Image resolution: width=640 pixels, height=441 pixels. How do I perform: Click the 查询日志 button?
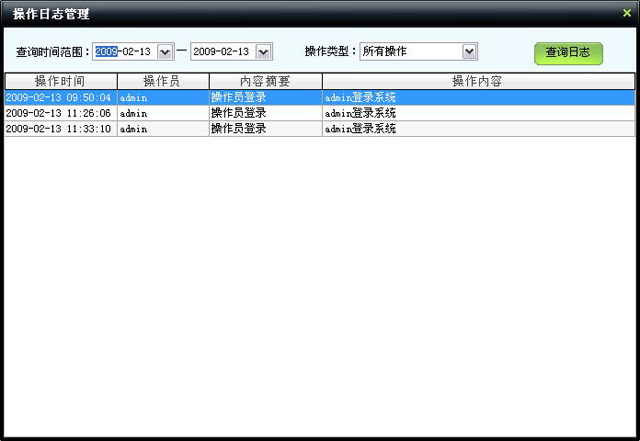(x=568, y=52)
